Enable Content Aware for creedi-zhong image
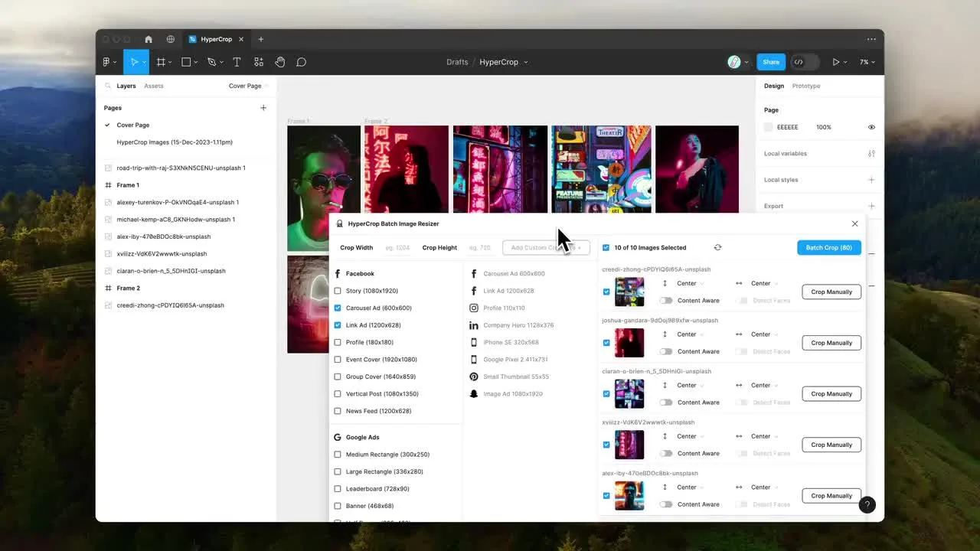 (666, 301)
